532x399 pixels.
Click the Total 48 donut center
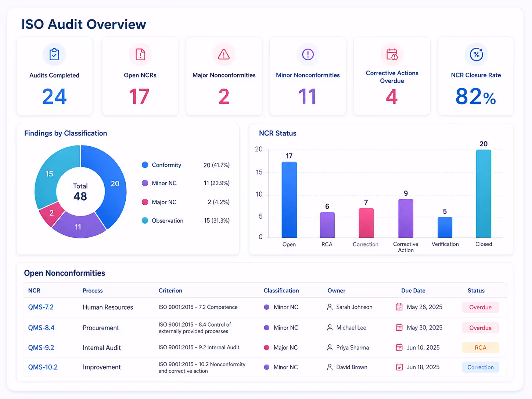80,192
